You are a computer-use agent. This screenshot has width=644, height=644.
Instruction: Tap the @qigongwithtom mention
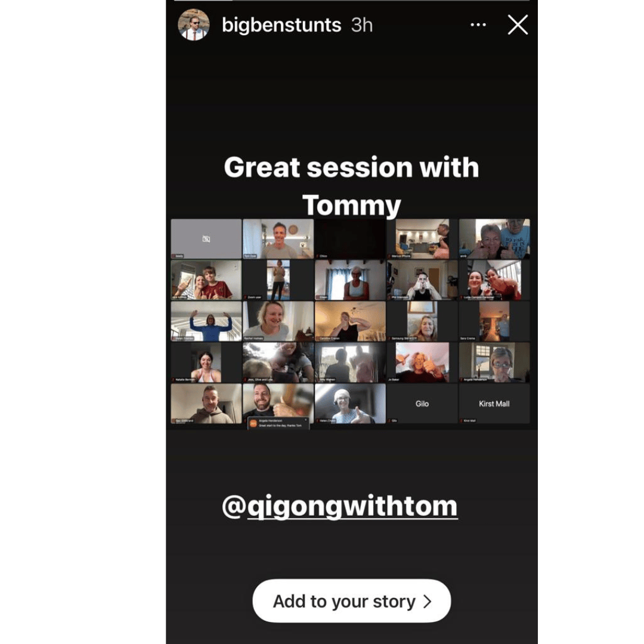coord(340,506)
